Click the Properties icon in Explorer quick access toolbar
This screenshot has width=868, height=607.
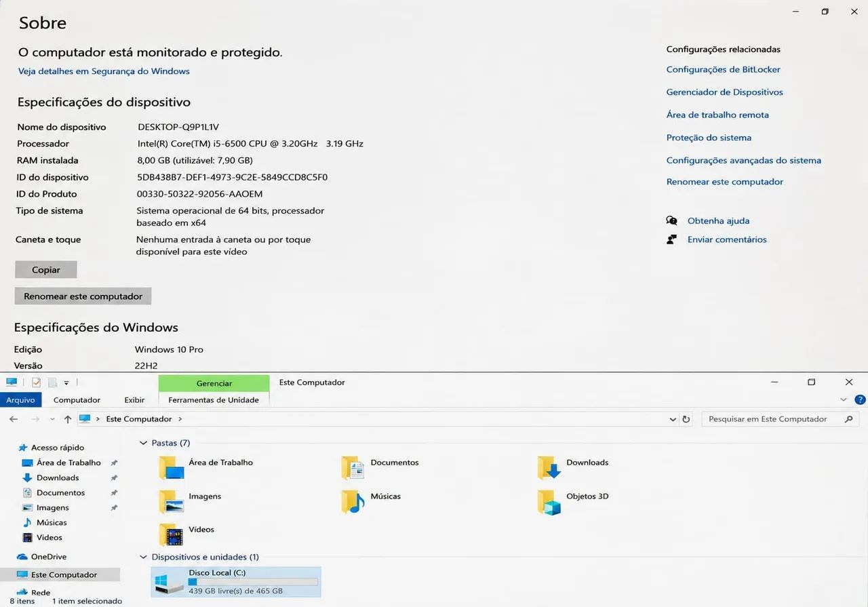[36, 383]
